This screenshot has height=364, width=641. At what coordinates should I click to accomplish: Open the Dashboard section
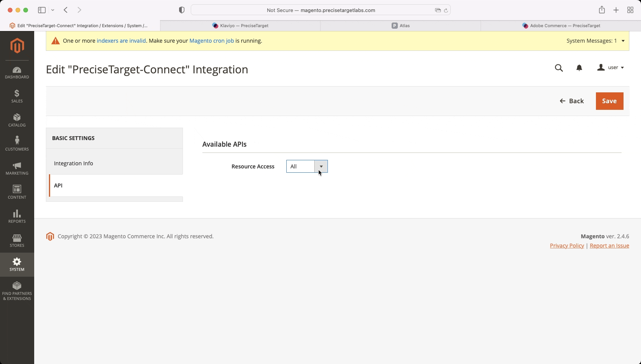pyautogui.click(x=17, y=73)
